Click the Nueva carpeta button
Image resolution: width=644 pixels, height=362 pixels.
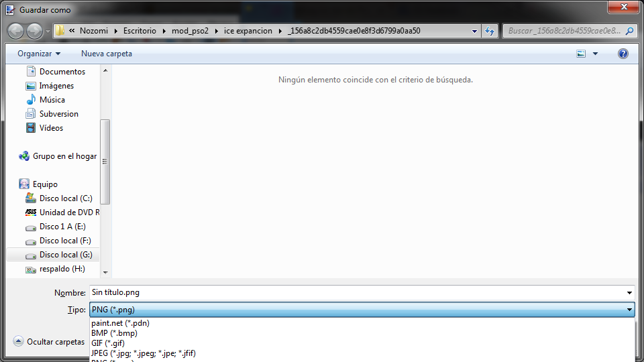pyautogui.click(x=107, y=54)
